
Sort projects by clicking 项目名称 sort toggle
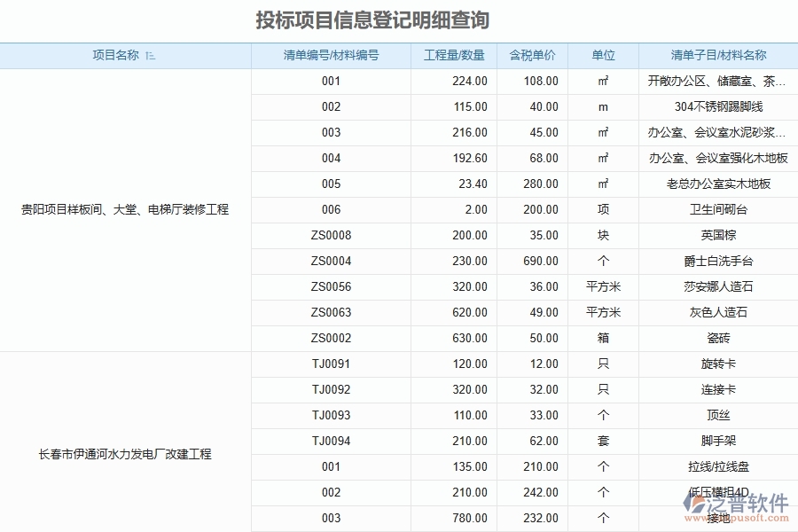[151, 55]
